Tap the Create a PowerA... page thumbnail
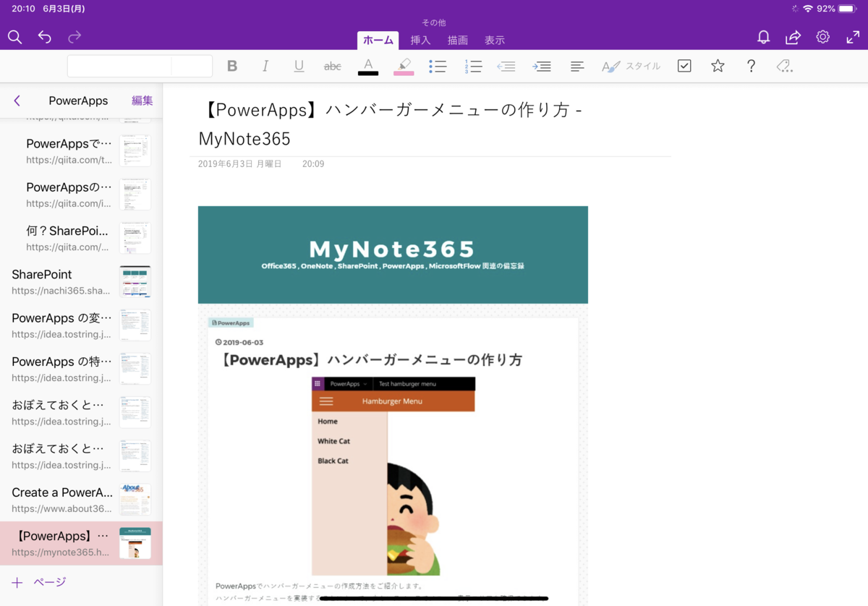The height and width of the screenshot is (606, 868). click(135, 500)
